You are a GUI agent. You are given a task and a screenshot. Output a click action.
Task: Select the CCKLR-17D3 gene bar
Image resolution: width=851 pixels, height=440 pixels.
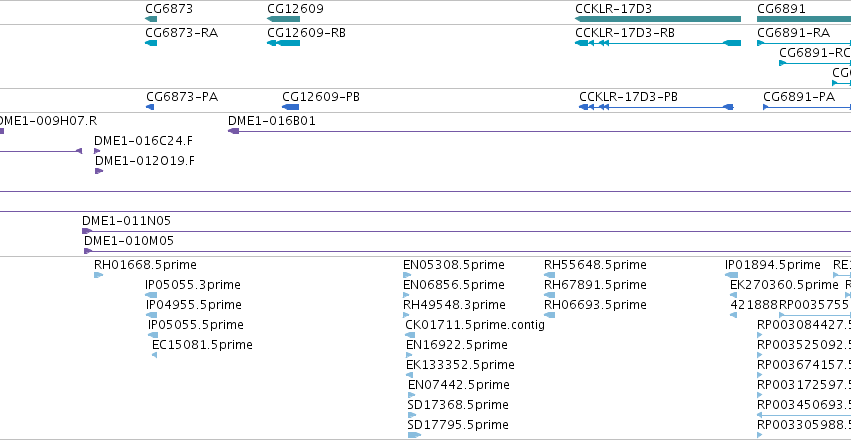[x=658, y=19]
